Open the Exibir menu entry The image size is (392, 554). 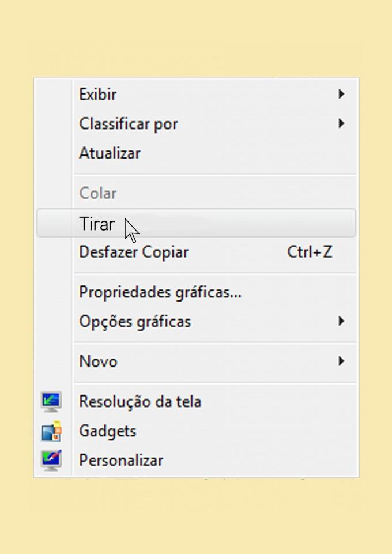[x=98, y=94]
